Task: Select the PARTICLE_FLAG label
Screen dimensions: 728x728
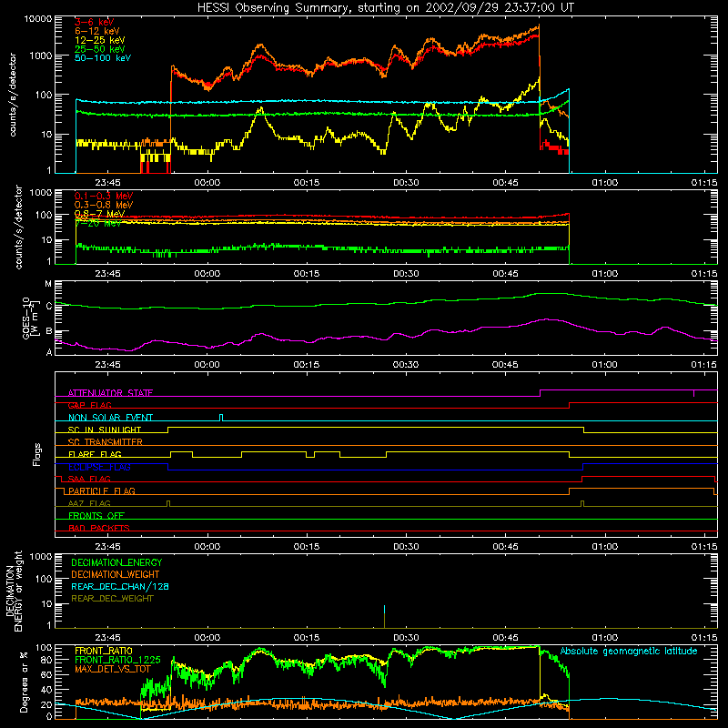Action: [102, 490]
